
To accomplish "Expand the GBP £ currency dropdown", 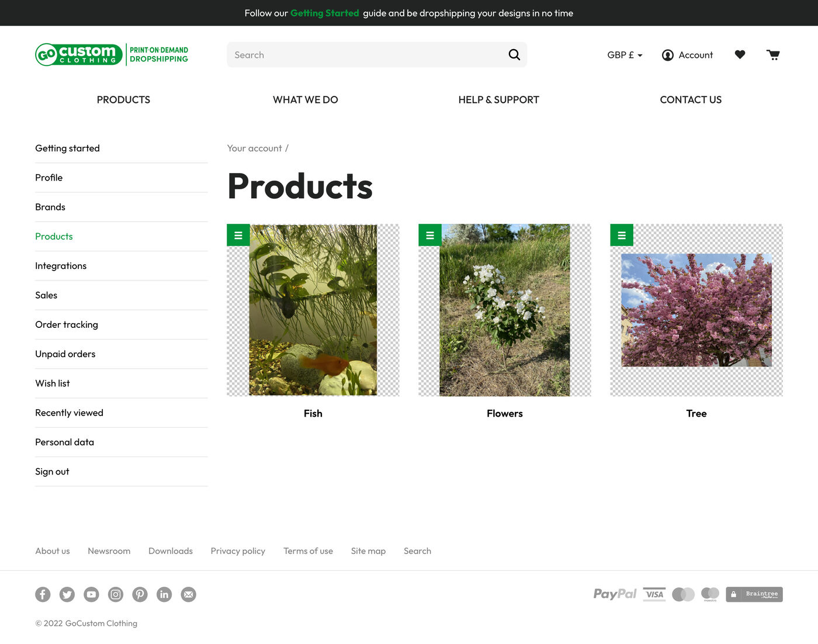I will click(625, 55).
